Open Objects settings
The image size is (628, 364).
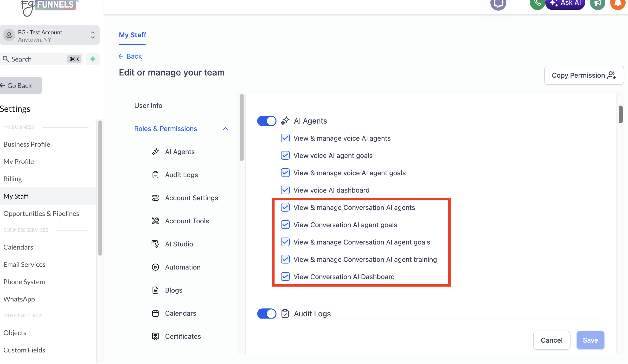pyautogui.click(x=15, y=333)
